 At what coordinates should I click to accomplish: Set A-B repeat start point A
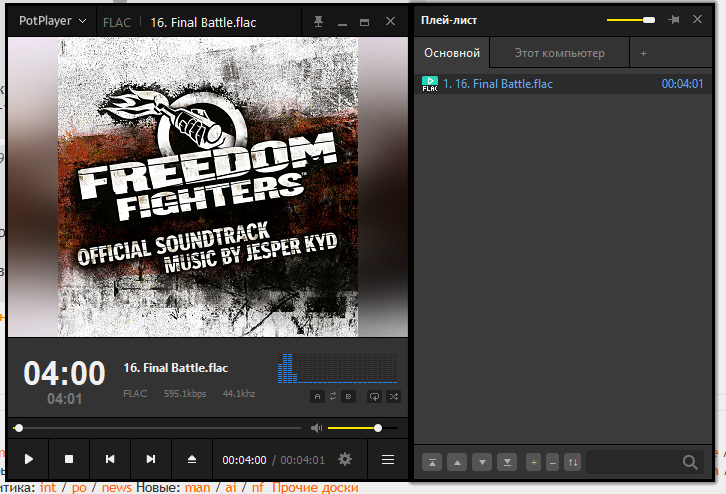coord(317,396)
